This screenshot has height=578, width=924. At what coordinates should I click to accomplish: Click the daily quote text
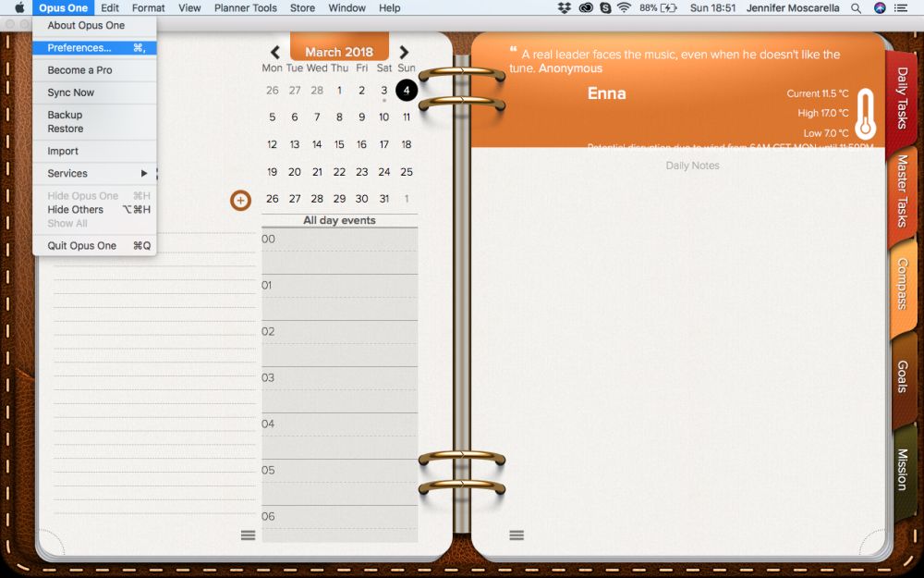[675, 61]
